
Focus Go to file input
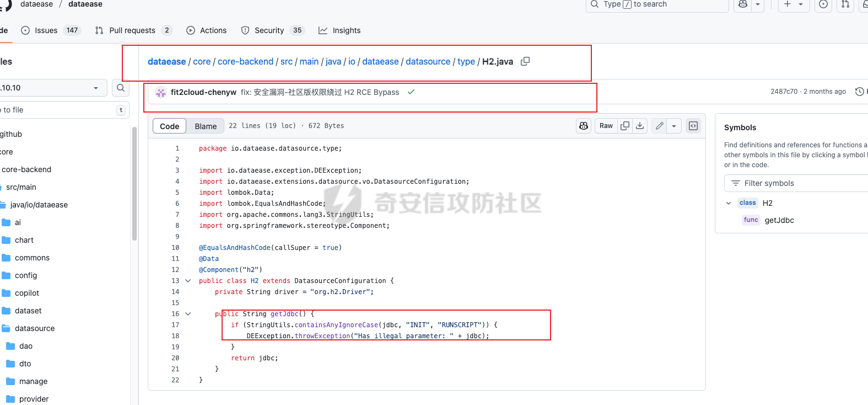coord(64,110)
